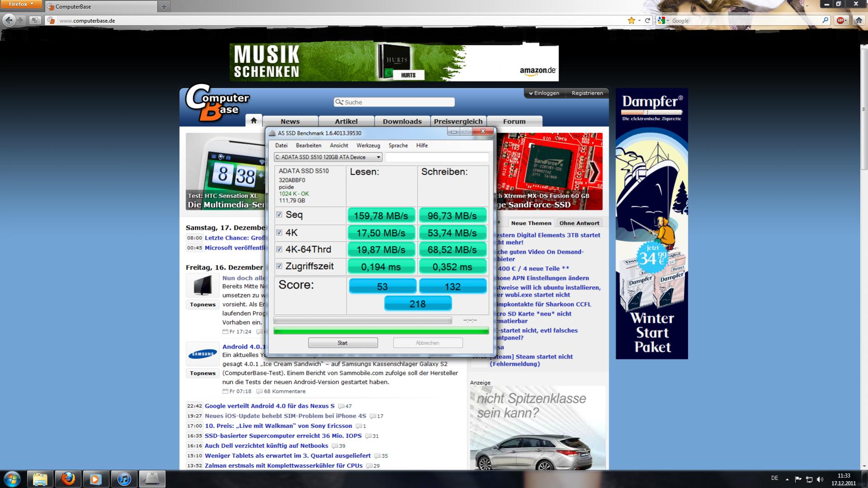Open 'SSD-basierter Supercomputer' news link
This screenshot has width=868, height=488.
point(283,436)
